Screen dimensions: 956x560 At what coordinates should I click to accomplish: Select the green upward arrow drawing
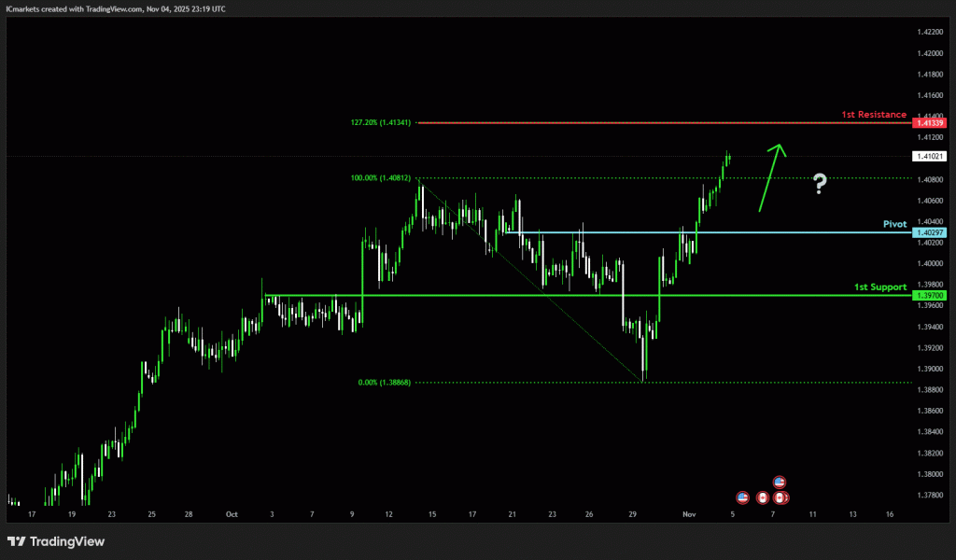770,177
